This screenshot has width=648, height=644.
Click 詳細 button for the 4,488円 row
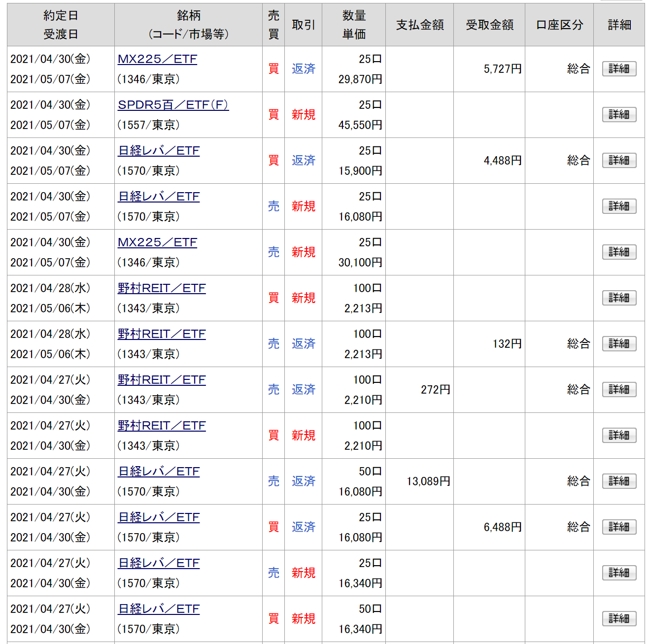click(619, 161)
